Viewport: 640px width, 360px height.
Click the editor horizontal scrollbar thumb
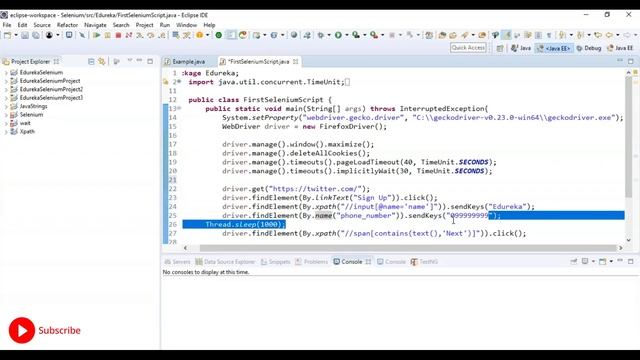coord(408,248)
